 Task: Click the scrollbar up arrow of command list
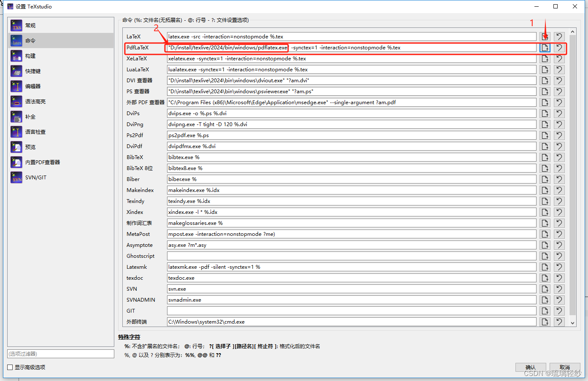pos(572,32)
